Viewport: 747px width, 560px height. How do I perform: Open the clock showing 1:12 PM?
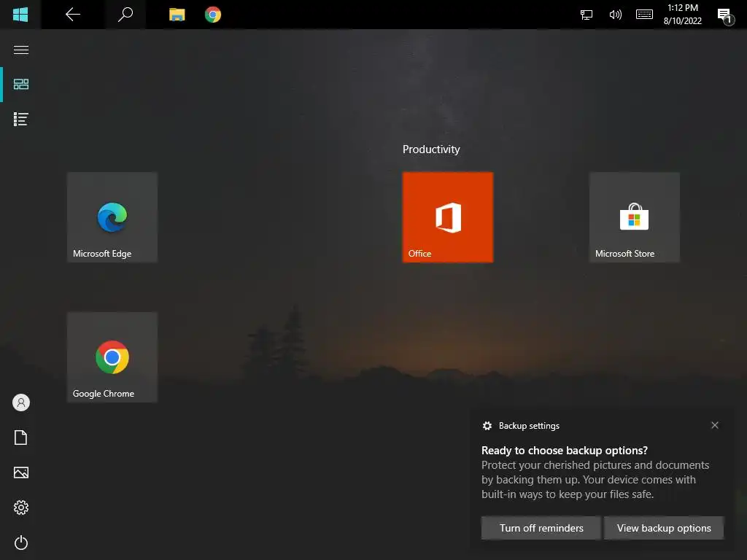[x=683, y=15]
